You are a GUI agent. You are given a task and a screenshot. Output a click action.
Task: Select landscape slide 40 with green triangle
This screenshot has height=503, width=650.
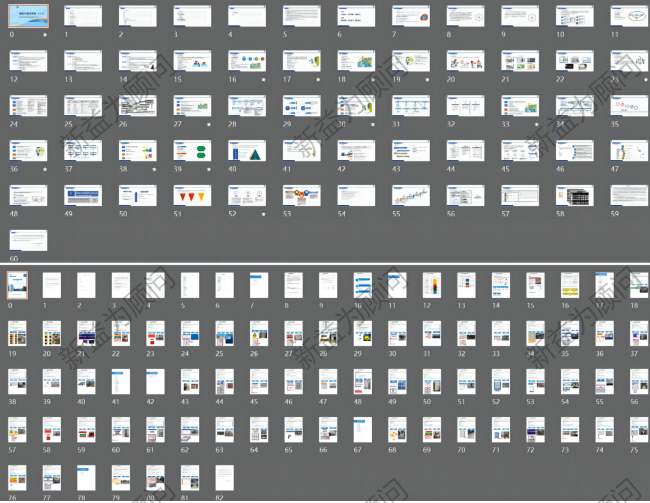tap(246, 150)
